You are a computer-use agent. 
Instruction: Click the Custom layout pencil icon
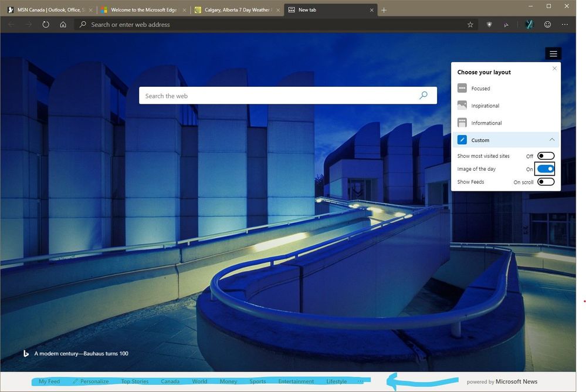(x=462, y=140)
